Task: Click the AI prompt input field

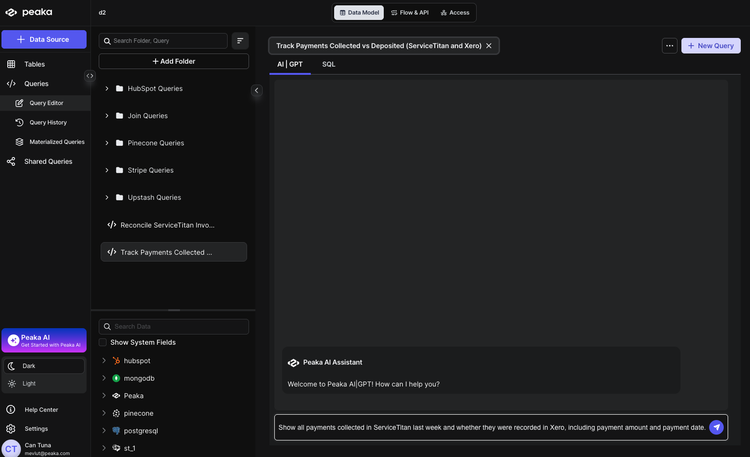Action: pos(492,427)
